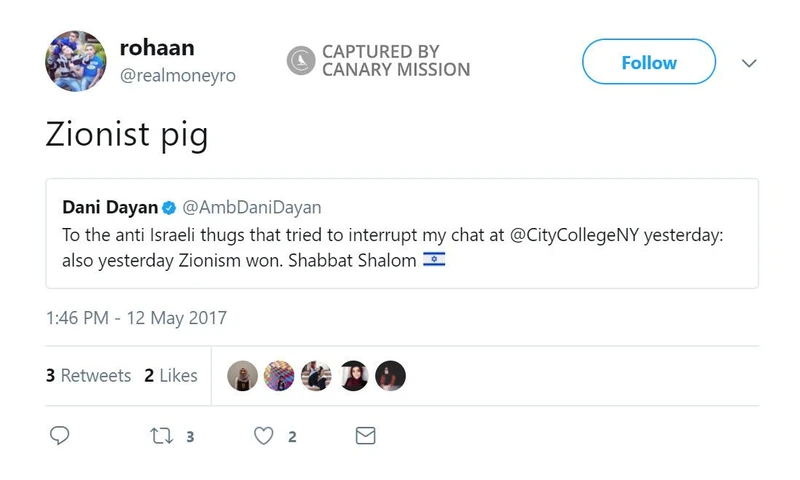The image size is (800, 480).
Task: Click Dani Dayan's verified badge
Action: 169,208
